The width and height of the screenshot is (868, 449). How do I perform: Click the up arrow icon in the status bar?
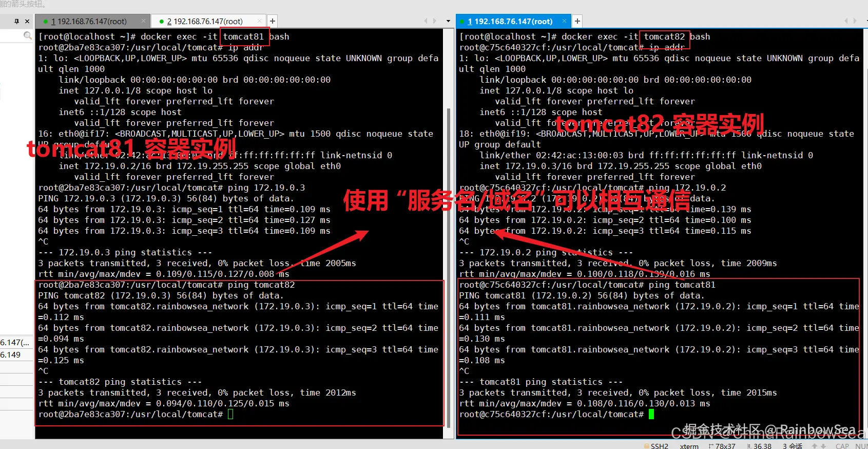(x=815, y=446)
